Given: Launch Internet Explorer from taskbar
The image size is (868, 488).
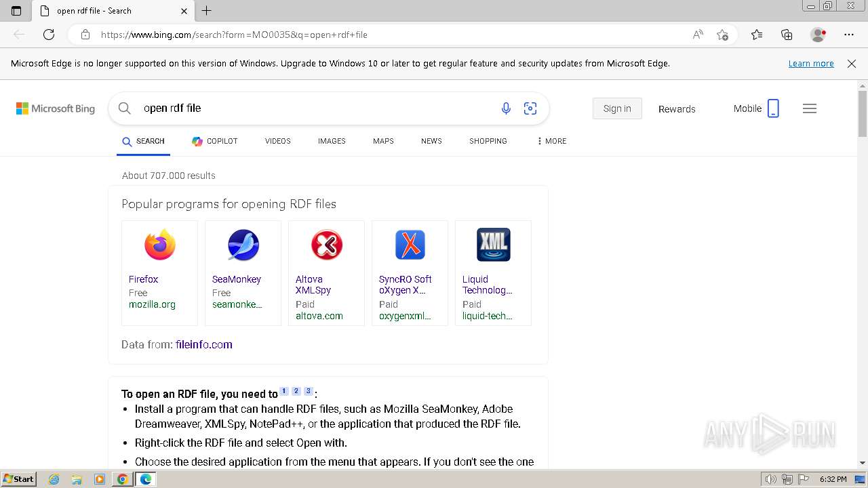Looking at the screenshot, I should point(54,479).
